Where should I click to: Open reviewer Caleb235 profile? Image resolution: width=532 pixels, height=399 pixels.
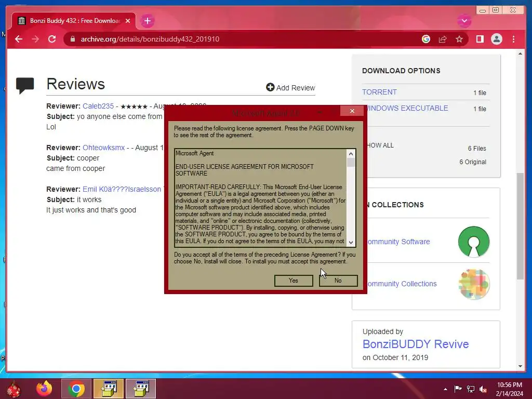click(98, 106)
